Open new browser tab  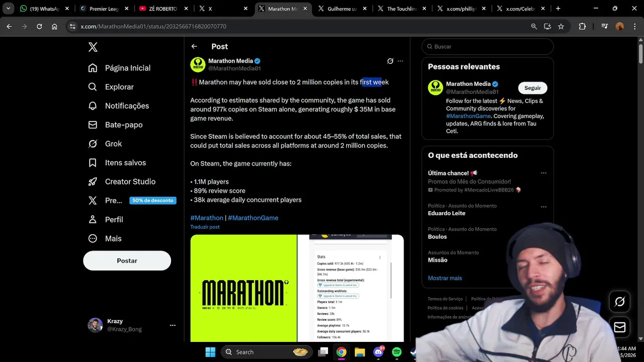(x=557, y=9)
